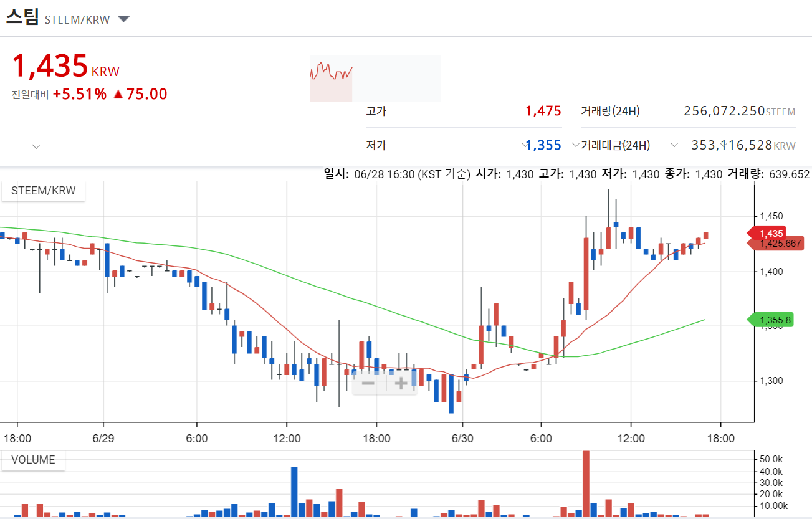Click the 고가: 1,430 high readout above chart
Screen dimensions: 812x519
[x=568, y=174]
